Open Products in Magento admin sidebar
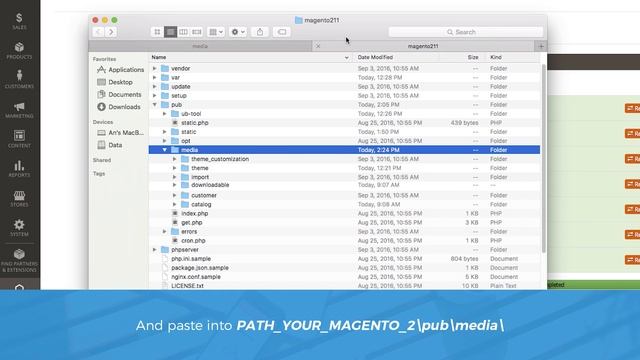This screenshot has height=360, width=640. click(19, 51)
